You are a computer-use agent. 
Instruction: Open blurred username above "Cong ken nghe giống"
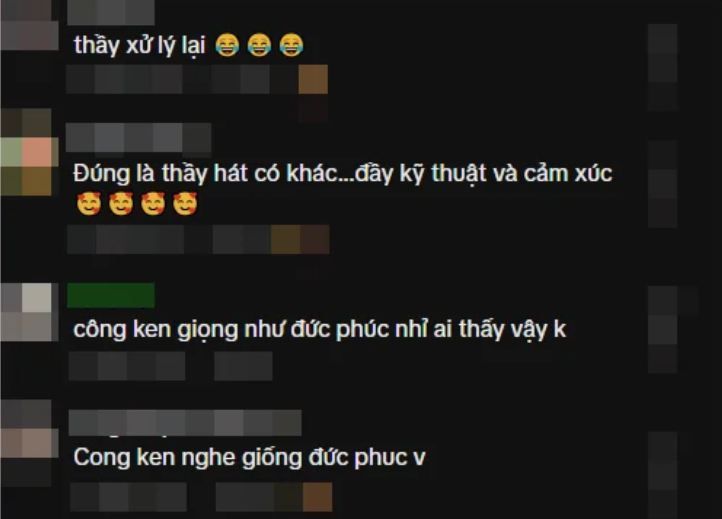[x=185, y=422]
